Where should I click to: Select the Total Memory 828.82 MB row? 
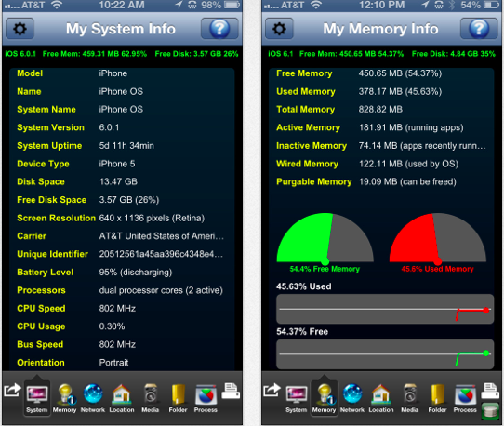point(381,110)
